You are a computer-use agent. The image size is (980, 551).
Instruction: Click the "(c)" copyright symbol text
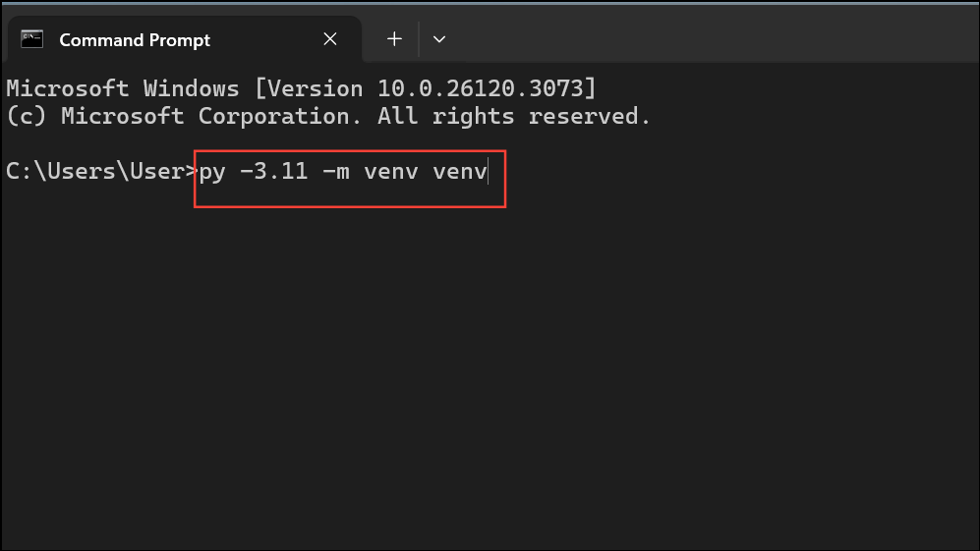coord(26,116)
